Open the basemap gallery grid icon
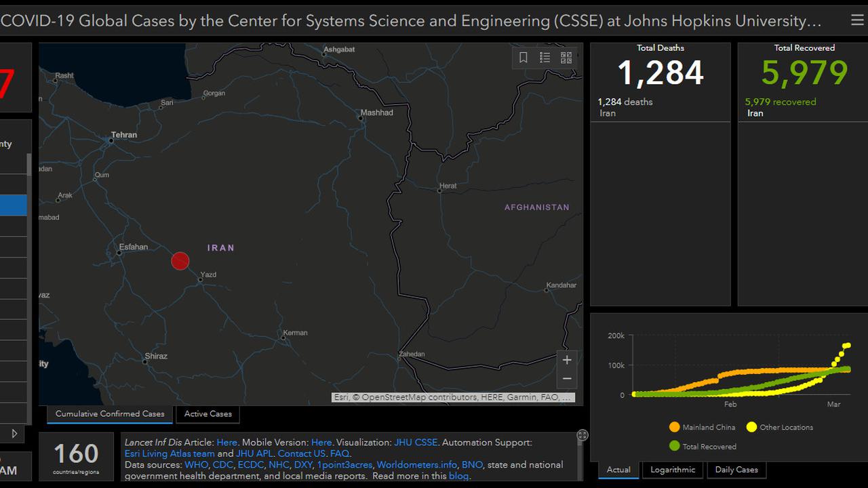868x488 pixels. pos(566,58)
